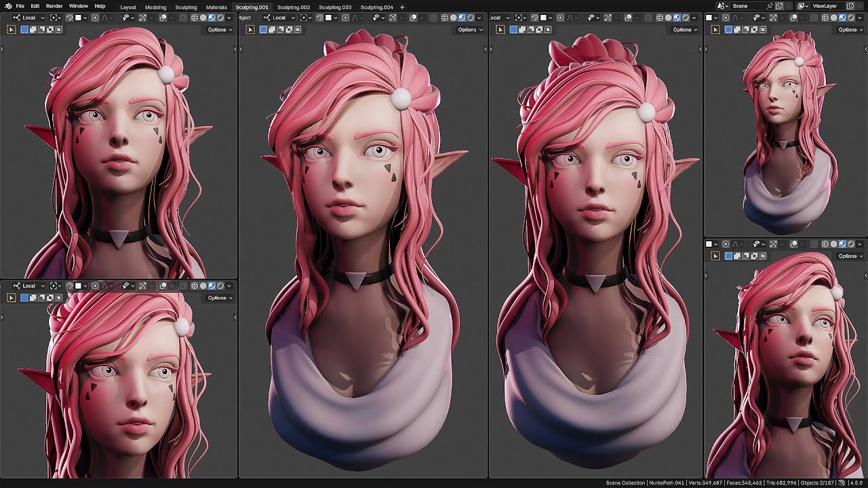Select the Tweak tool in bottom-right viewport
Screen dimensions: 868x488
715,256
